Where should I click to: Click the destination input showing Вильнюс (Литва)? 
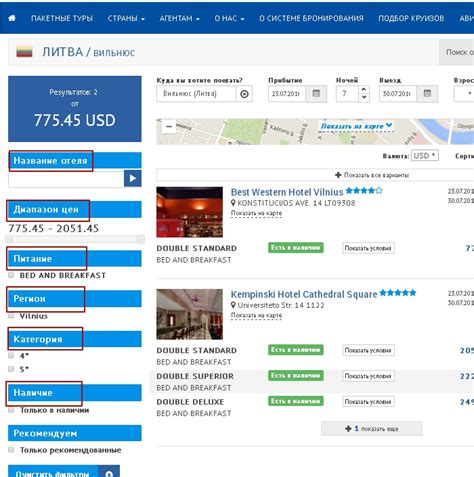click(196, 94)
